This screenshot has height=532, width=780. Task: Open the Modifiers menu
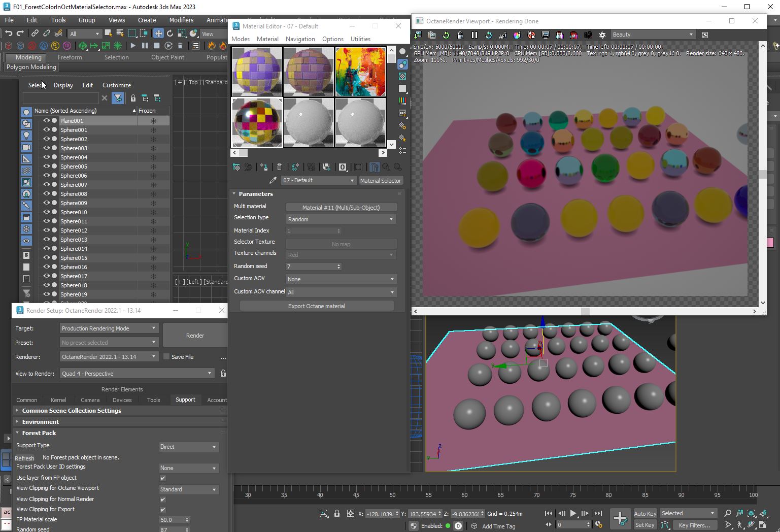pyautogui.click(x=181, y=20)
